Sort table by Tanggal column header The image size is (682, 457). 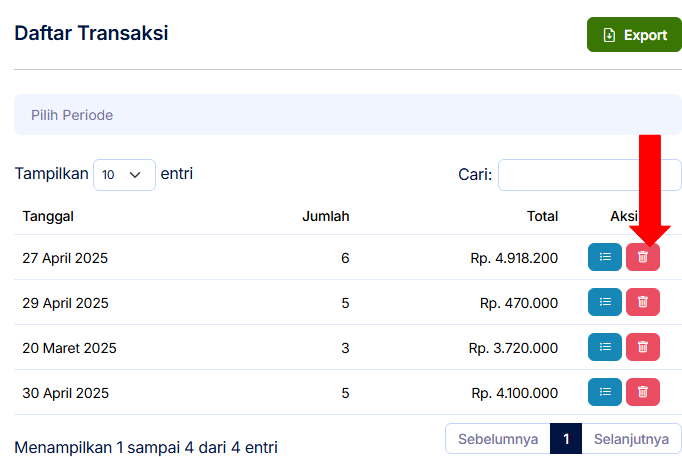coord(48,216)
